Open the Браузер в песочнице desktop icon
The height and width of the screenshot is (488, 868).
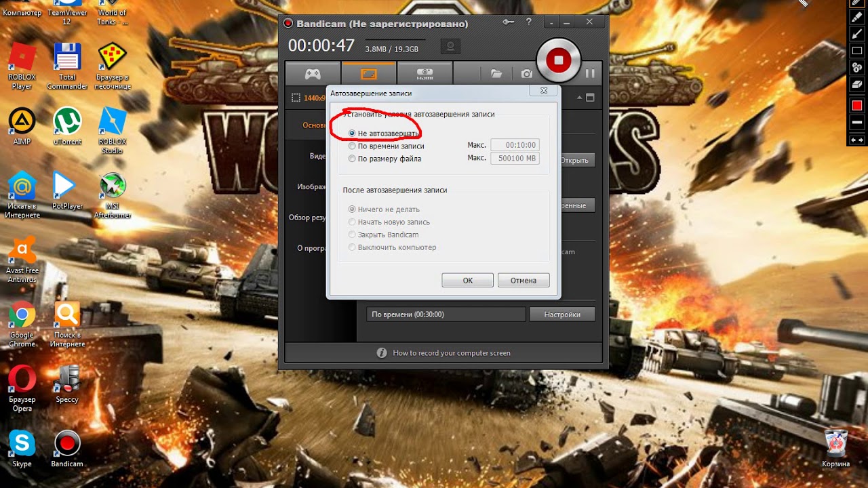pos(113,66)
